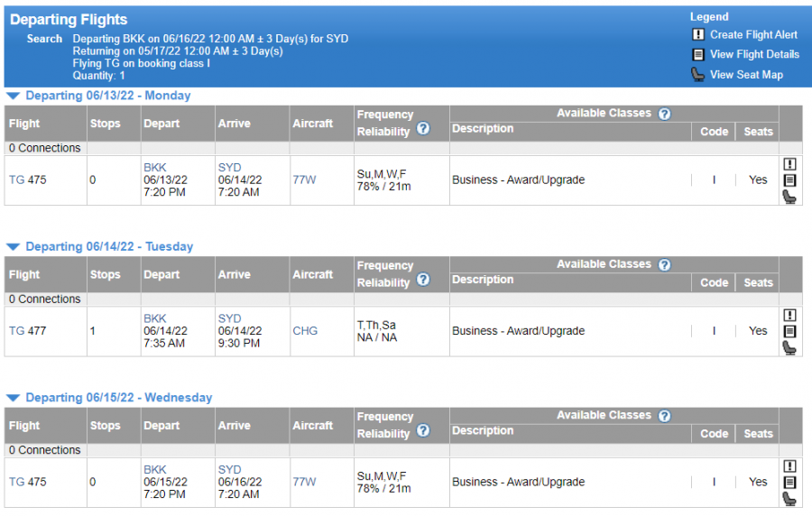Collapse Departing 06/14/22 Tuesday section
This screenshot has height=516, width=812.
(13, 246)
